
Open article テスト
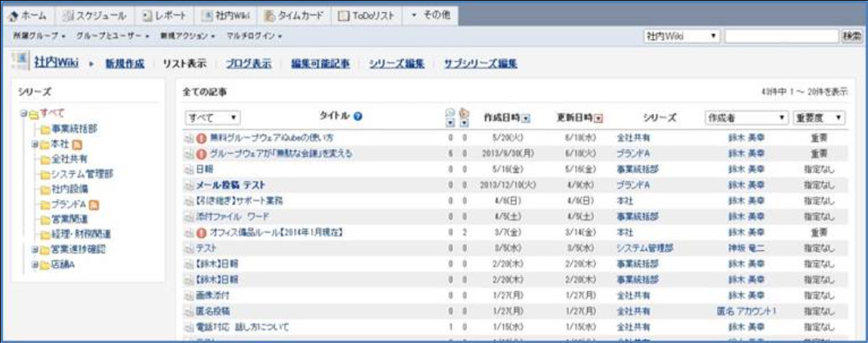tap(206, 248)
